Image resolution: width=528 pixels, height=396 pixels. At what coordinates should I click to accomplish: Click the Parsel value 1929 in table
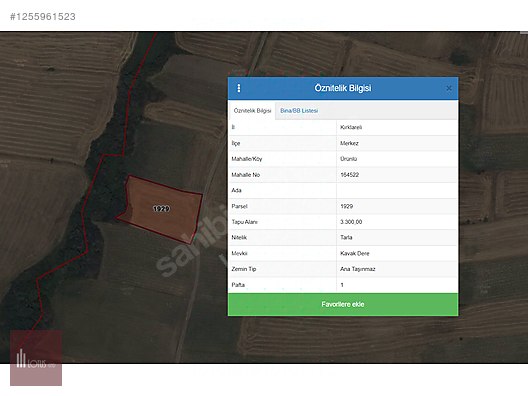[x=346, y=206]
